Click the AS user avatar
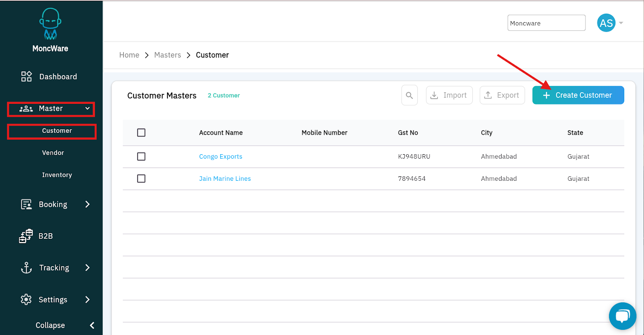644x335 pixels. tap(606, 23)
